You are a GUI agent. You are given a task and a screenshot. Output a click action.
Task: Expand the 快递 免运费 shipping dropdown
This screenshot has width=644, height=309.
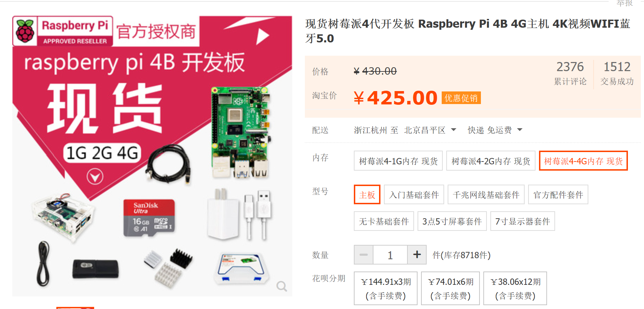pos(495,130)
